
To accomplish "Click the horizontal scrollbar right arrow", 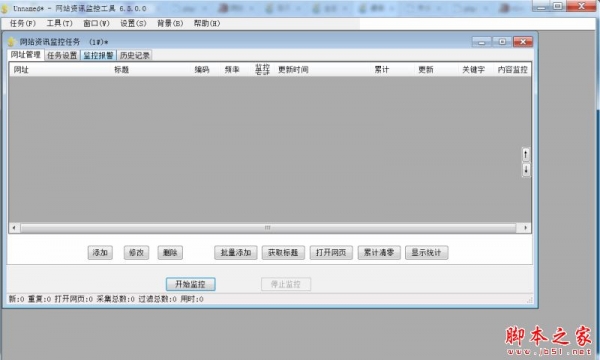I will point(525,228).
